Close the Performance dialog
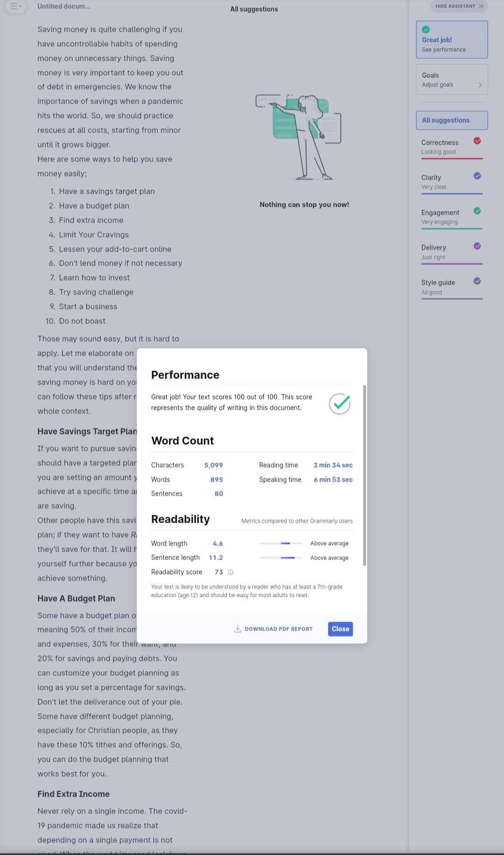The image size is (504, 855). 340,629
